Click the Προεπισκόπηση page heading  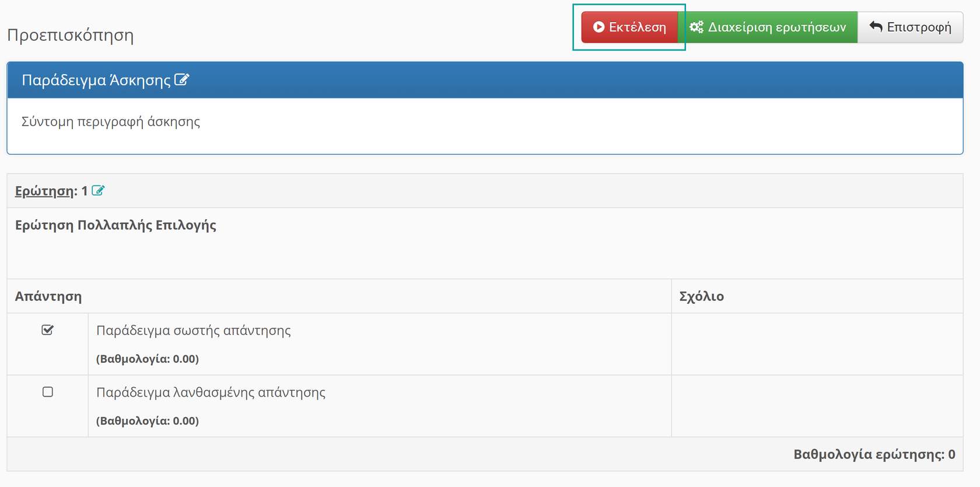coord(71,35)
